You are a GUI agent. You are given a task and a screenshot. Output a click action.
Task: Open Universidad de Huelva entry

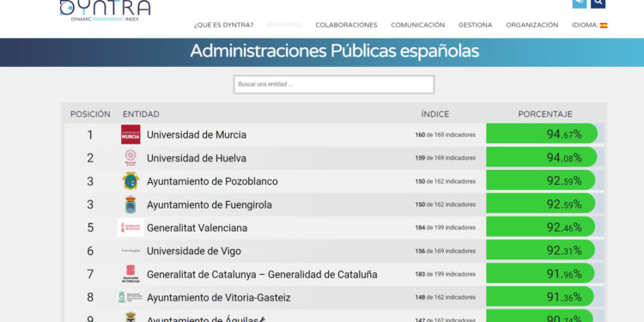197,158
